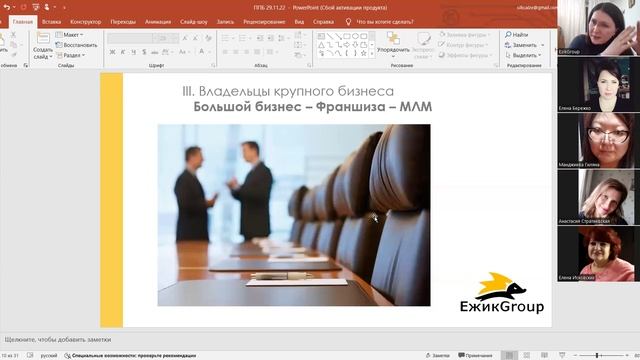Open the Абзац paragraph dialog launcher
Screen dimensions: 640x360
click(309, 65)
